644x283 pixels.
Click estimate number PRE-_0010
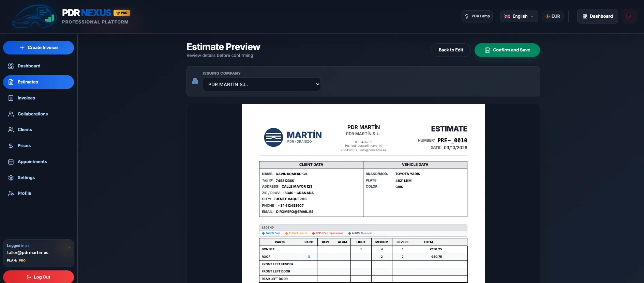pos(452,140)
